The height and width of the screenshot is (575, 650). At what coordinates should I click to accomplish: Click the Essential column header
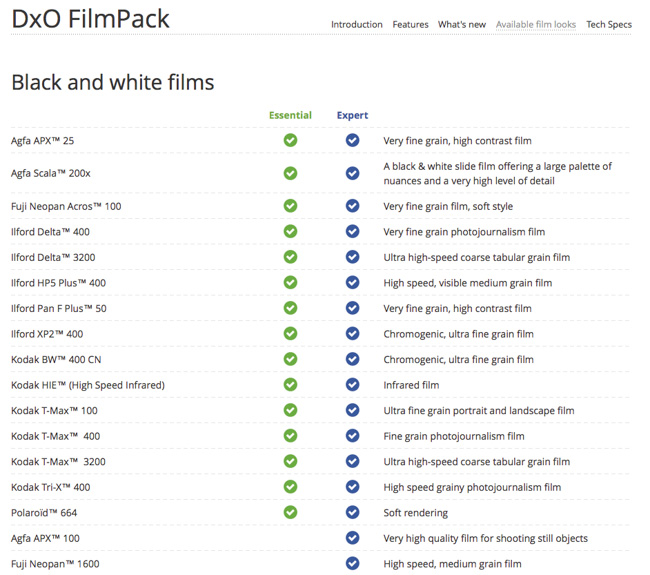click(290, 115)
